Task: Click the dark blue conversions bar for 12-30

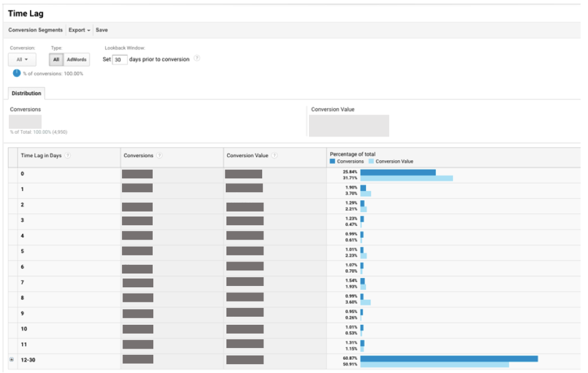Action: (x=449, y=359)
